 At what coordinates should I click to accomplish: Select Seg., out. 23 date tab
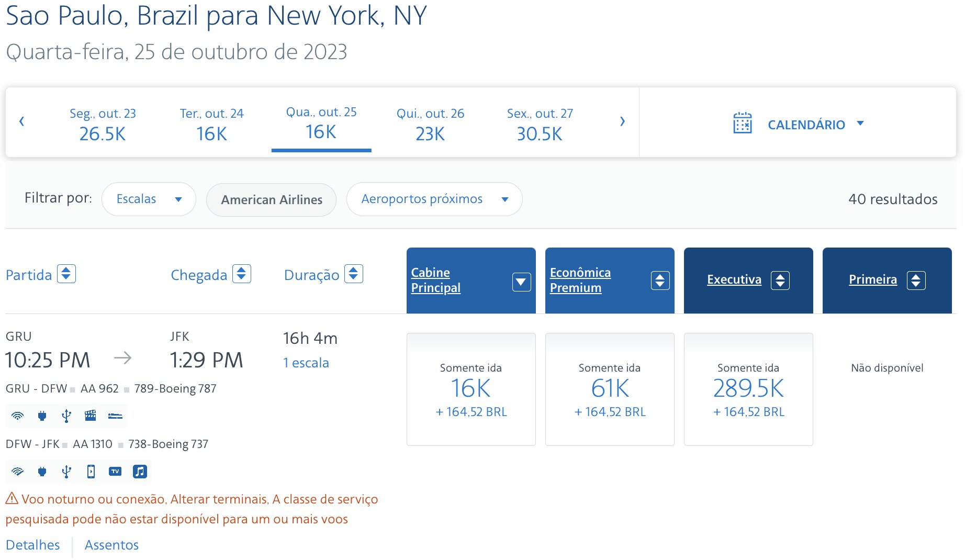(x=103, y=125)
